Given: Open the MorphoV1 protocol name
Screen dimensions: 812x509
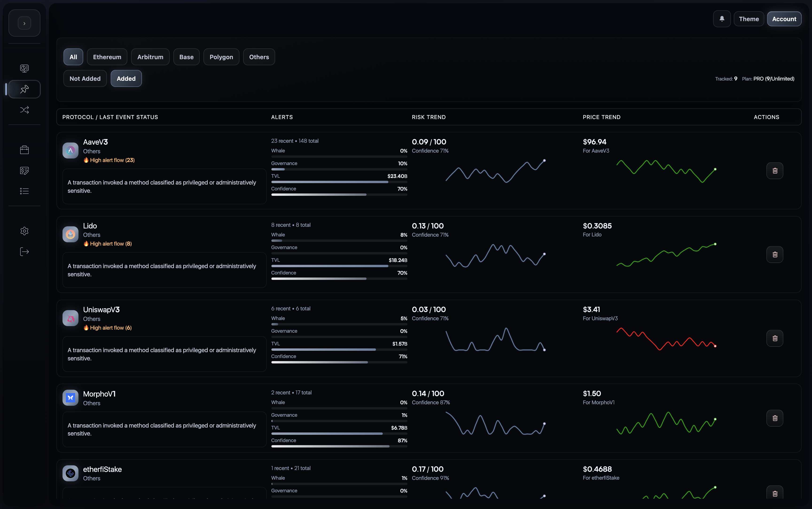Looking at the screenshot, I should tap(99, 394).
